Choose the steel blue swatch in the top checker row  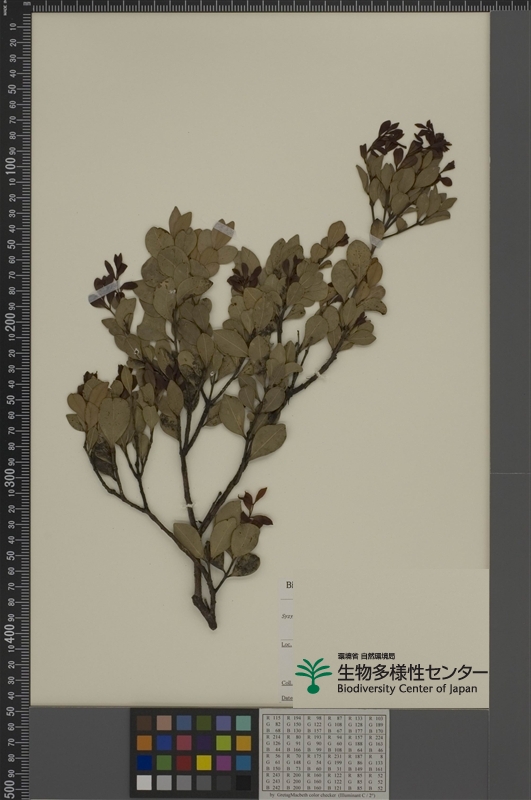point(184,723)
